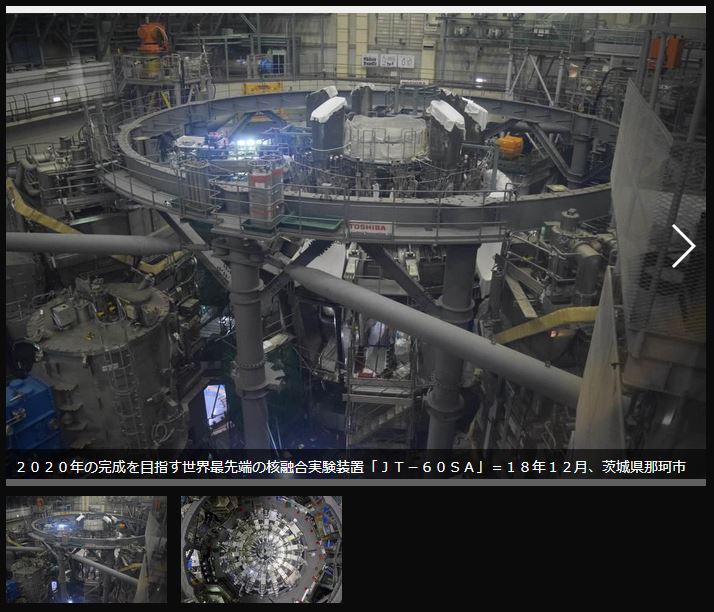Click the white strip above the photo

click(x=356, y=10)
